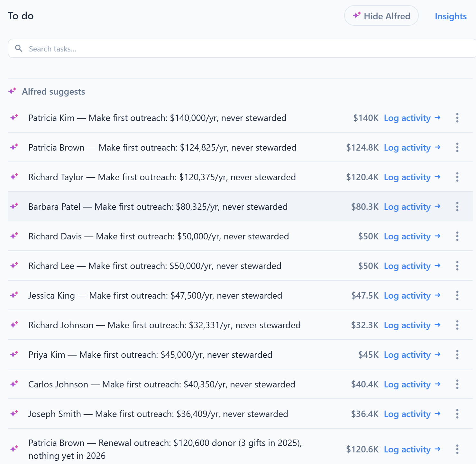Open the Insights link
This screenshot has width=476, height=464.
(x=451, y=16)
